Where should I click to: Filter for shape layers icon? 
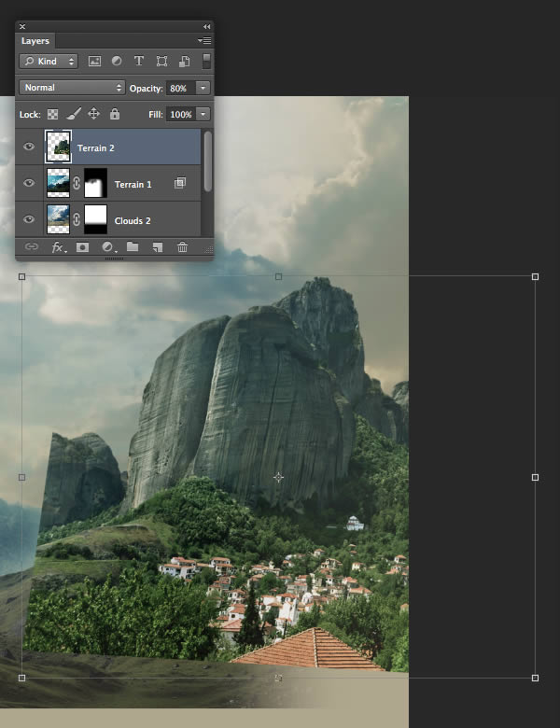[x=161, y=62]
